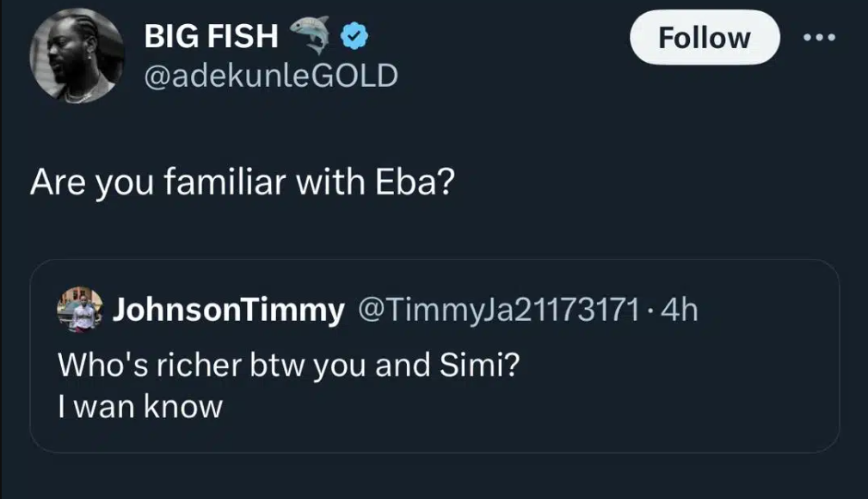Click the "I wan know" line
This screenshot has height=499, width=868.
pos(140,406)
